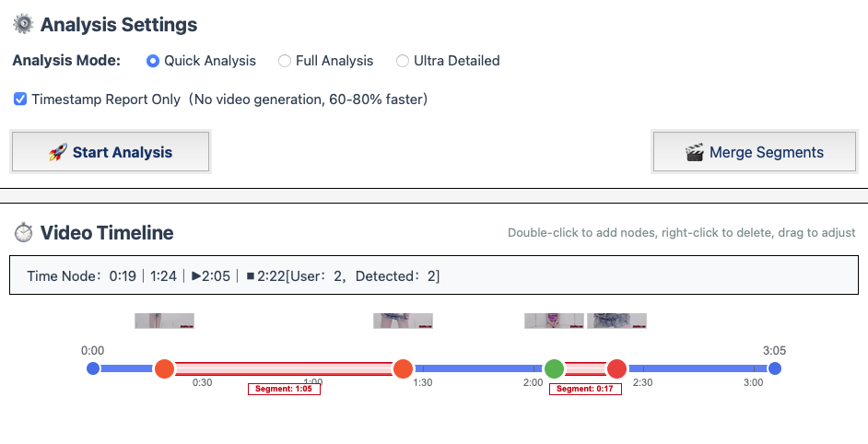Screen dimensions: 868x444
Task: Click the fourth thumbnail above 2:22 node
Action: [x=616, y=321]
